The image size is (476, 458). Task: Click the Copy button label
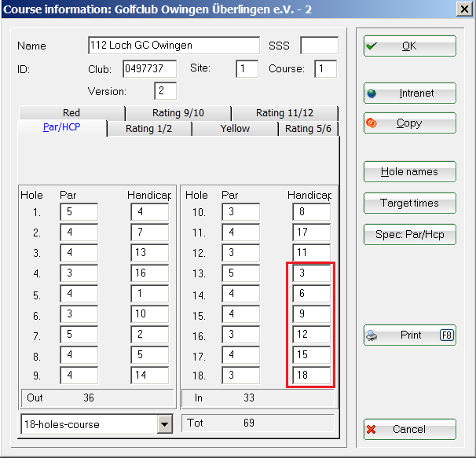pyautogui.click(x=409, y=123)
